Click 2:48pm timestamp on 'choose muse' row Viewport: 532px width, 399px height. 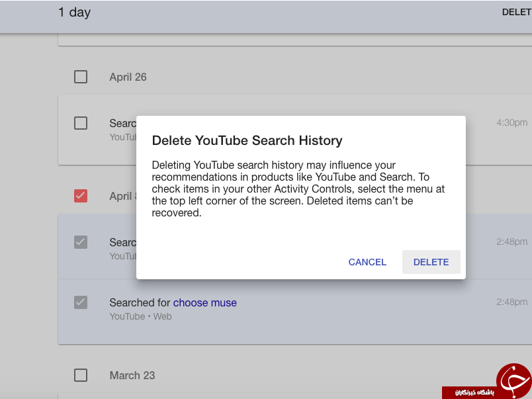512,302
